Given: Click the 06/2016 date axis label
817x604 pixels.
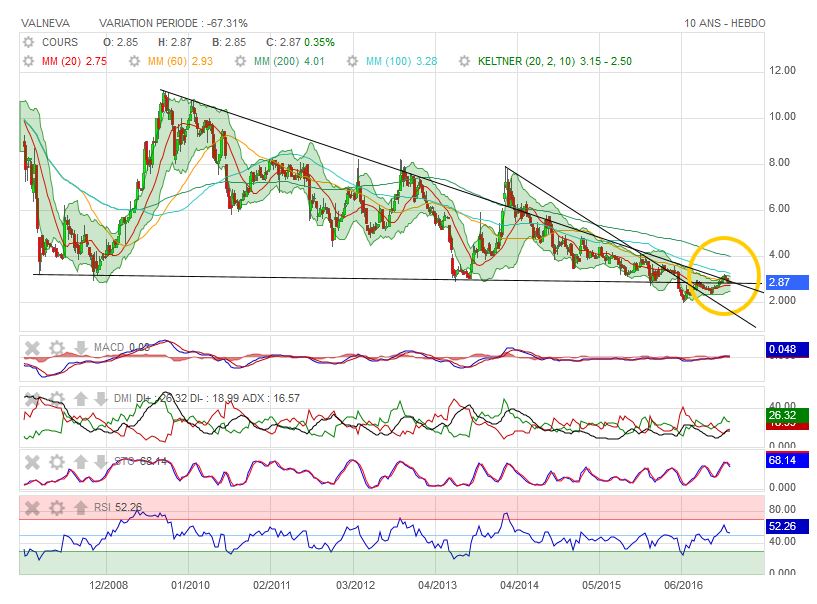Looking at the screenshot, I should pyautogui.click(x=683, y=585).
